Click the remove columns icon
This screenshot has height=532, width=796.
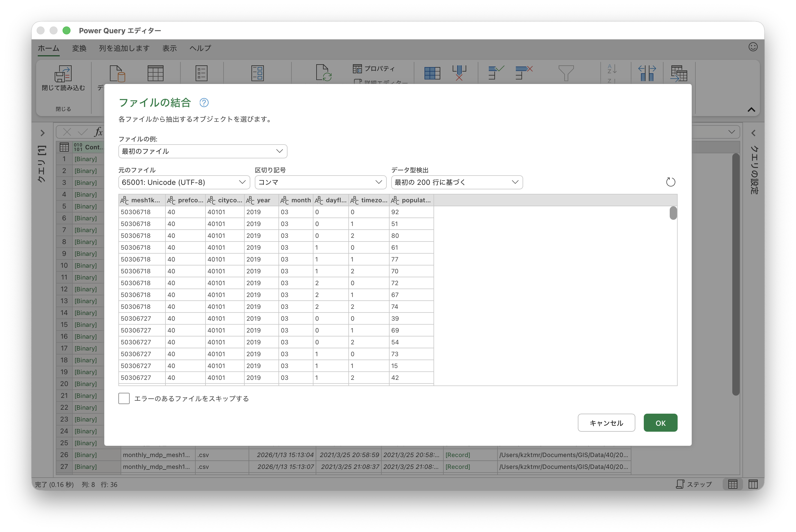[459, 73]
